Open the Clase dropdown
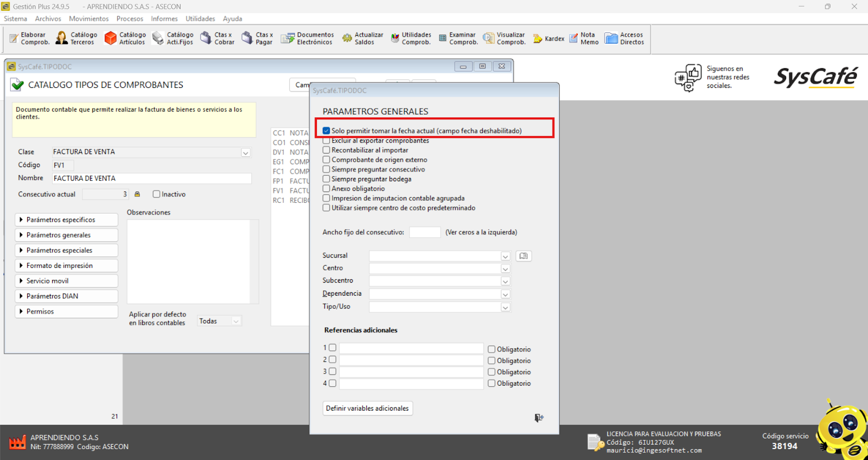Viewport: 868px width, 460px height. click(246, 153)
